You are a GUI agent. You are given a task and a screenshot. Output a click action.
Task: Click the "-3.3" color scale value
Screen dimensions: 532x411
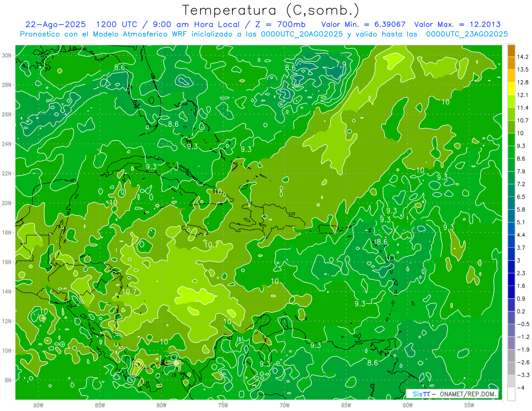pyautogui.click(x=523, y=375)
